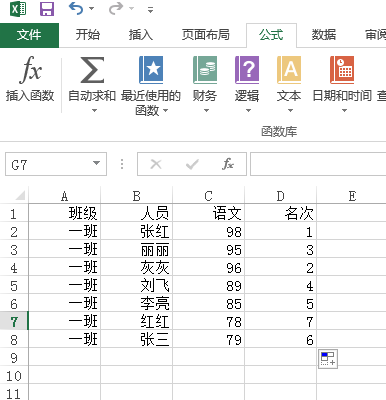The image size is (386, 400).
Task: Click the score cell 79
Action: click(209, 339)
